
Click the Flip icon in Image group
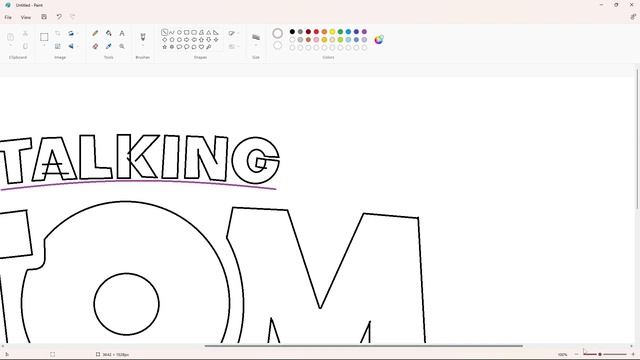tap(71, 46)
